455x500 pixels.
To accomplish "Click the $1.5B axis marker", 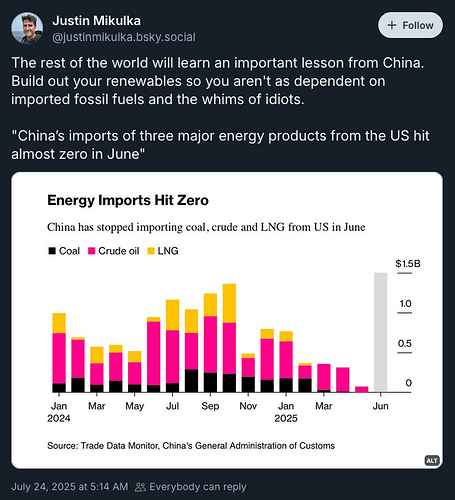I will click(x=408, y=264).
